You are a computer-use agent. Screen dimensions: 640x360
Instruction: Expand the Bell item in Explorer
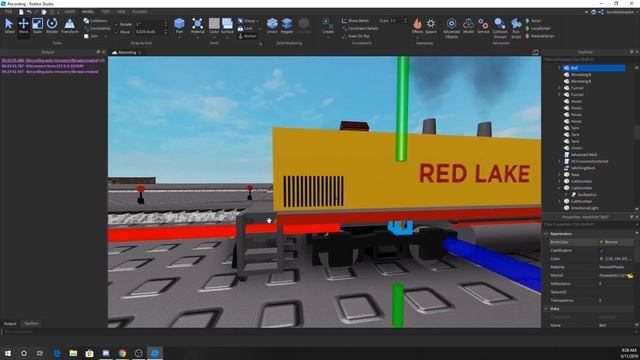[x=560, y=68]
